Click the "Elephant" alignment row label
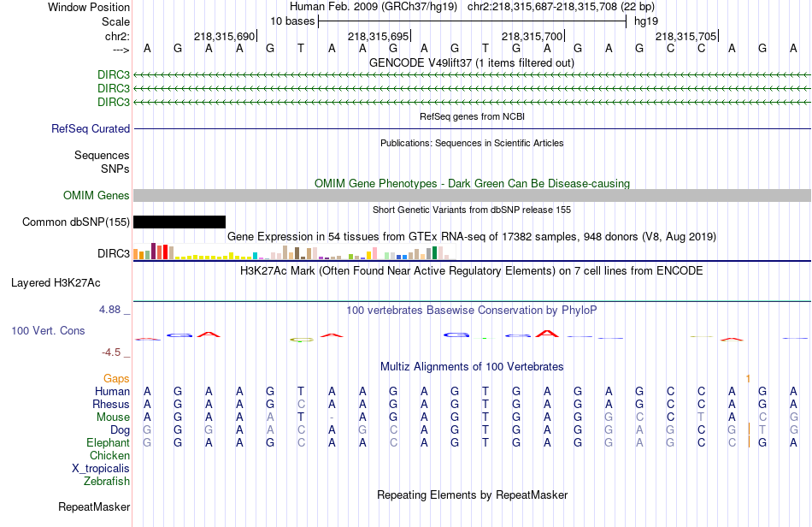This screenshot has height=527, width=812. coord(109,443)
